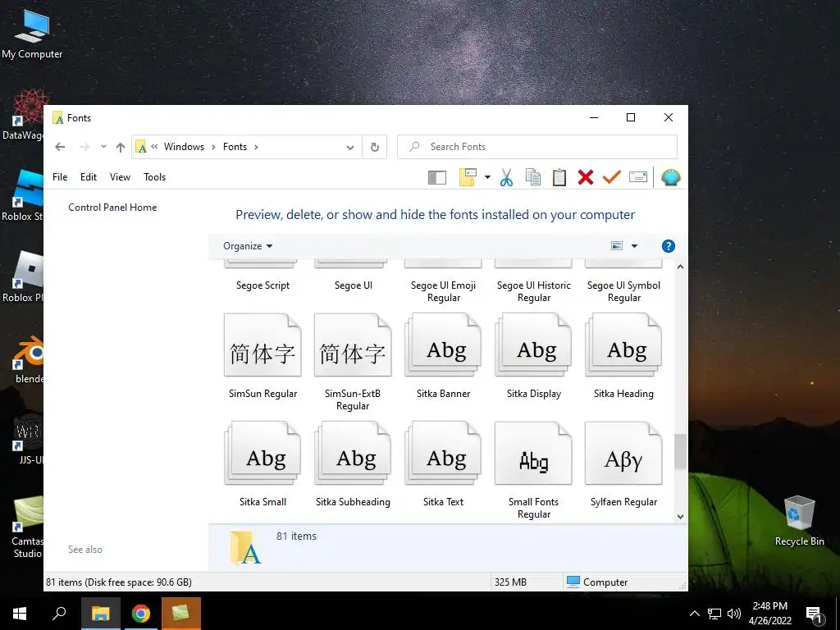Select the Sitka Subheading font family
This screenshot has width=840, height=630.
coord(353,464)
